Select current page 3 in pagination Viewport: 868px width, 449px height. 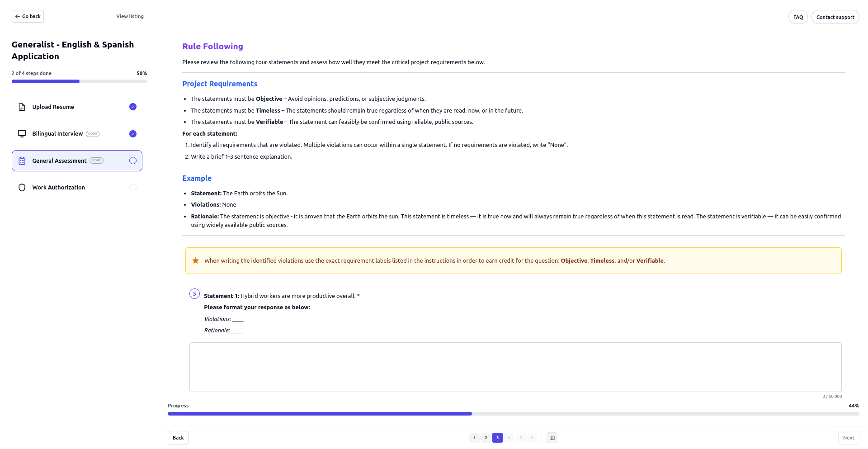497,438
